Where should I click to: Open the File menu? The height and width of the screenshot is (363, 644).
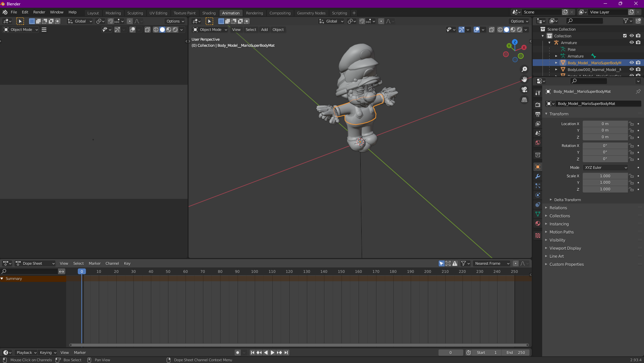(x=14, y=12)
